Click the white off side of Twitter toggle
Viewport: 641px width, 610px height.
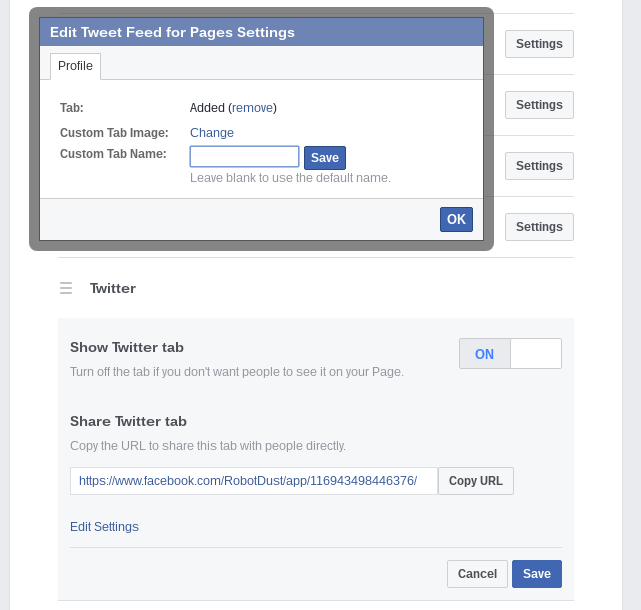point(536,354)
